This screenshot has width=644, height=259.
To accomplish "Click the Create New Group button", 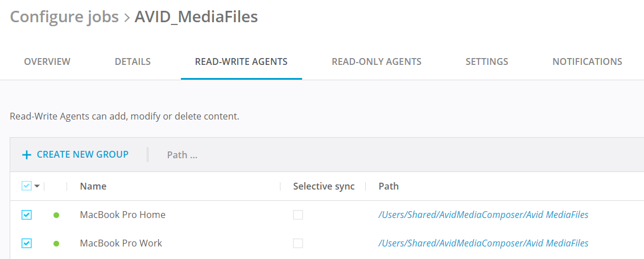I will (82, 154).
